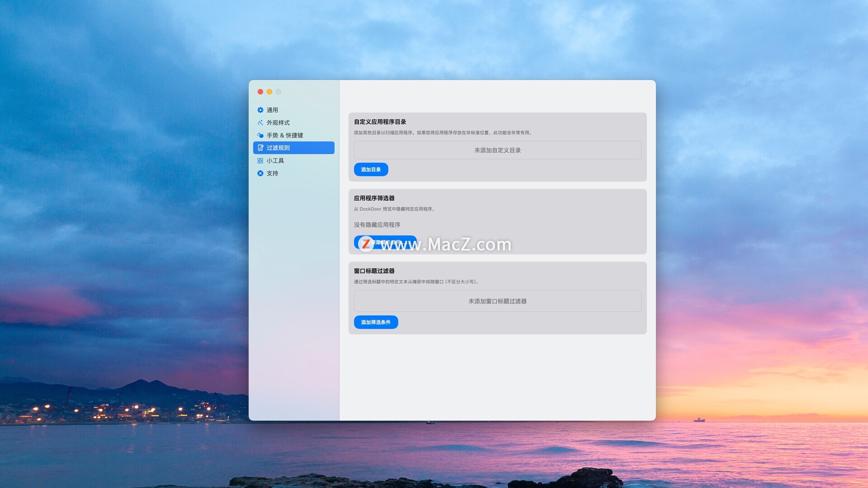Click the gear icon beside 通用
Viewport: 868px width, 488px height.
pos(260,110)
